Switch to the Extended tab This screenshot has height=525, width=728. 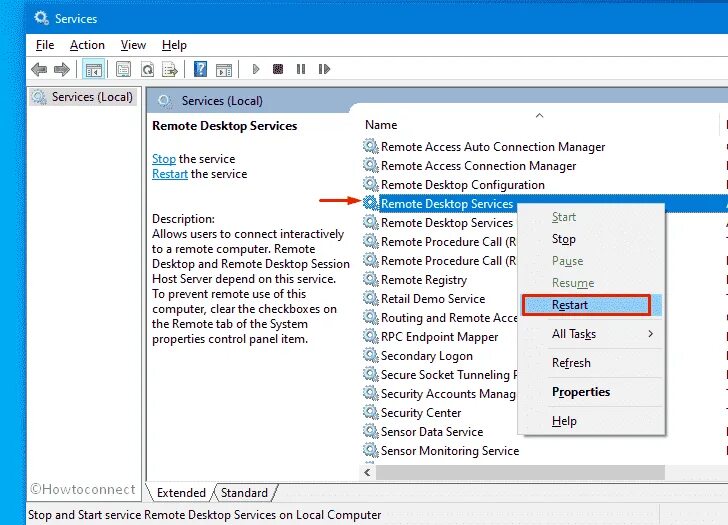[181, 493]
